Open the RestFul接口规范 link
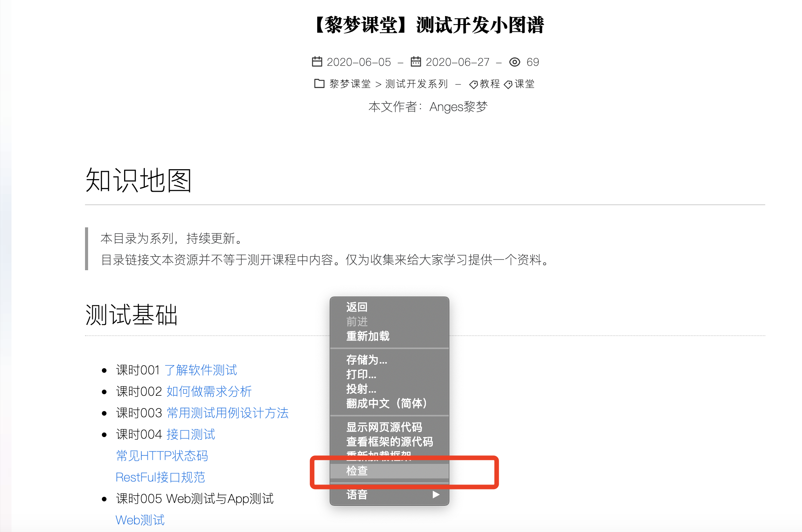 coord(160,477)
